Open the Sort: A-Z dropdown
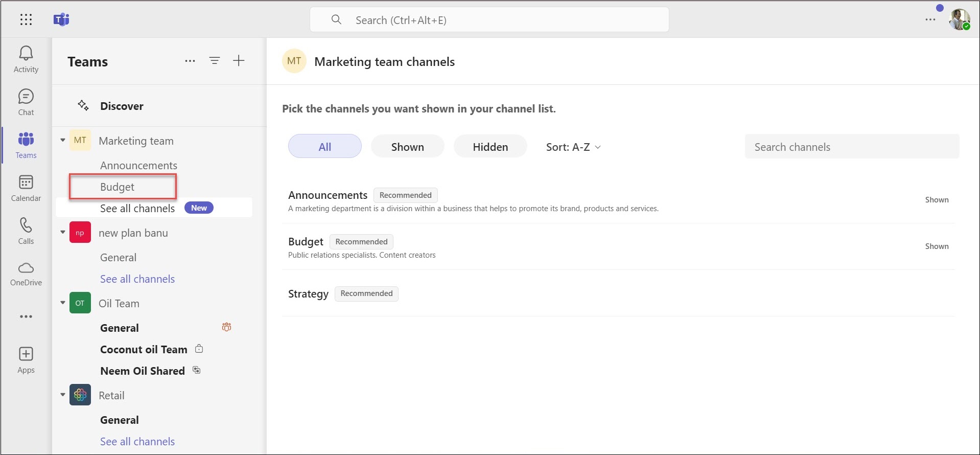Viewport: 980px width, 455px height. [573, 147]
